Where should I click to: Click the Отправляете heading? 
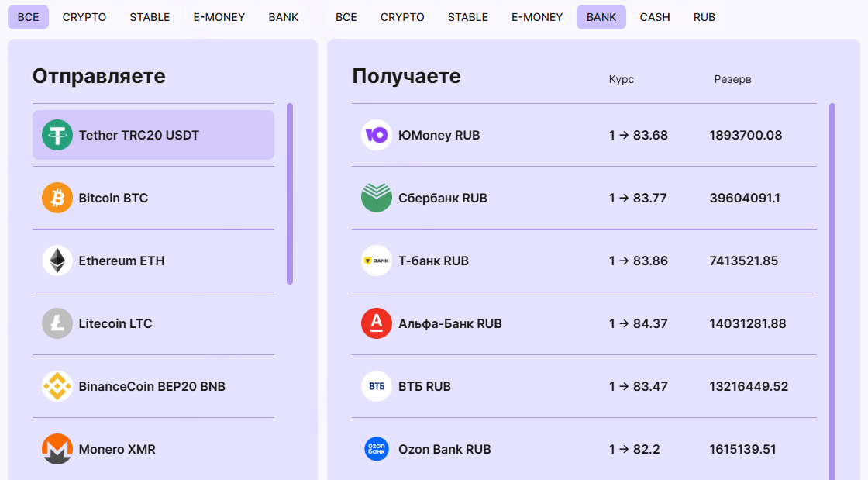[x=99, y=76]
